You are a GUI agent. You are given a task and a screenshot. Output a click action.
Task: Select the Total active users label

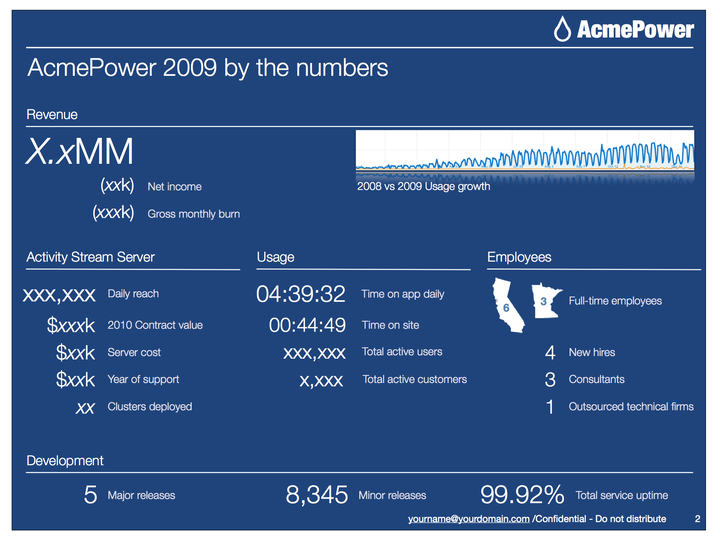[x=402, y=352]
